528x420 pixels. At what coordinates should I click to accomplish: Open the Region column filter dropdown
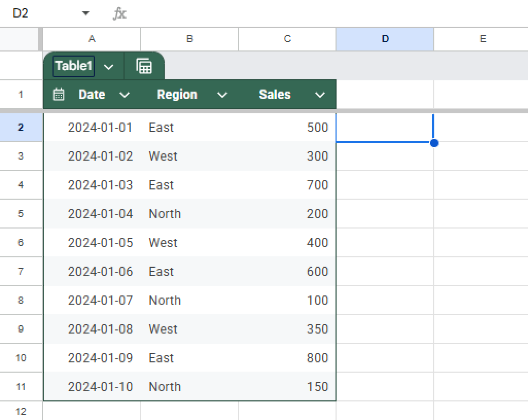[222, 95]
